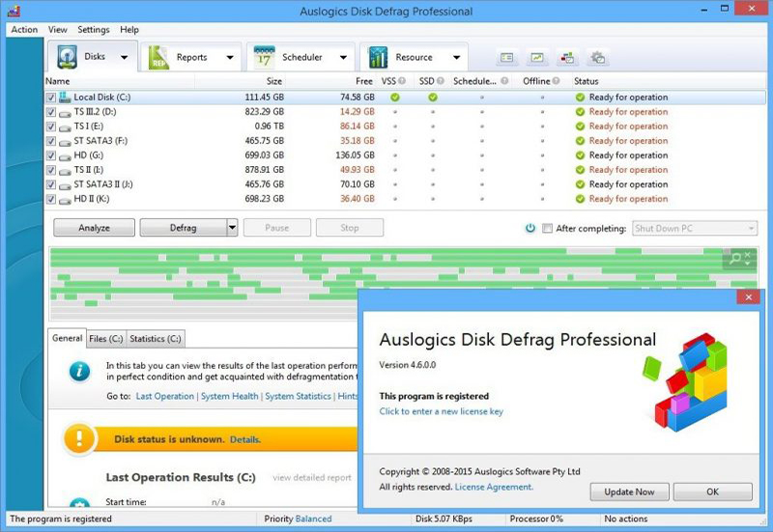
Task: Click the SSD column help icon
Action: tap(441, 81)
